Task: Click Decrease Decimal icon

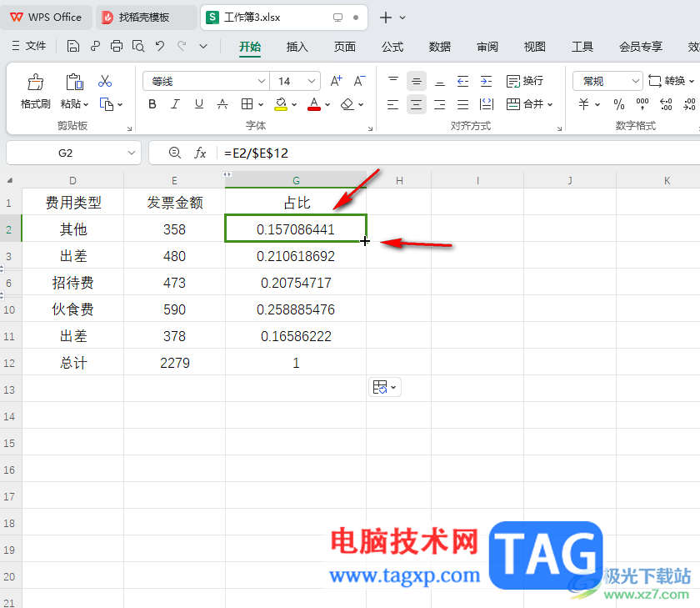Action: 689,104
